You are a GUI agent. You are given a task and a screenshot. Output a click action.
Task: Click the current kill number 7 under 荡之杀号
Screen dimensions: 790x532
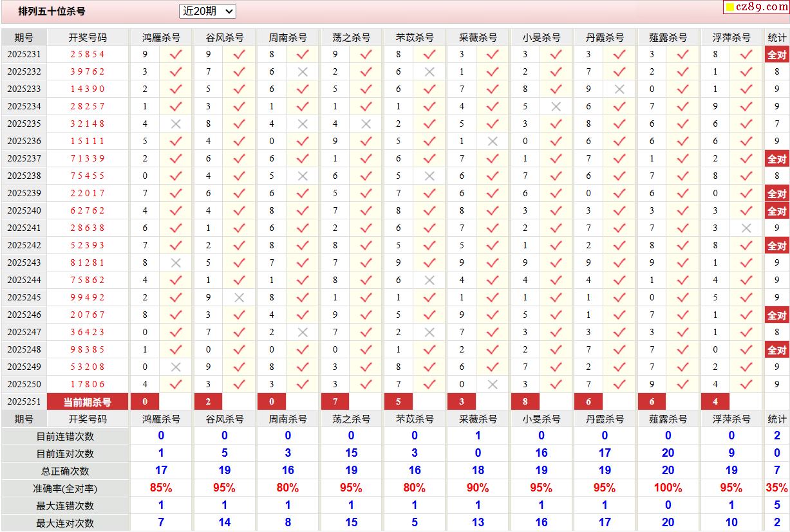(335, 402)
